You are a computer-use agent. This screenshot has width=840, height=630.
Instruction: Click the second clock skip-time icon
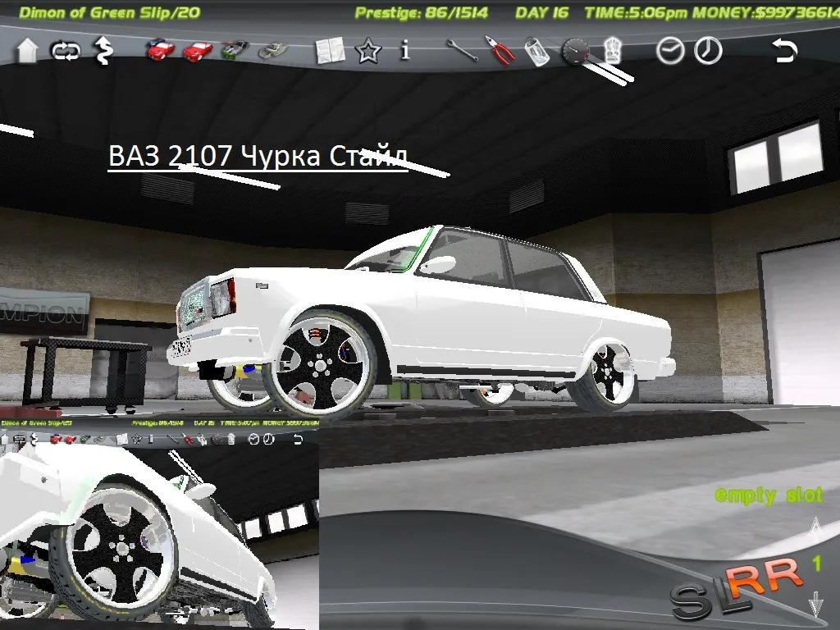coord(708,51)
